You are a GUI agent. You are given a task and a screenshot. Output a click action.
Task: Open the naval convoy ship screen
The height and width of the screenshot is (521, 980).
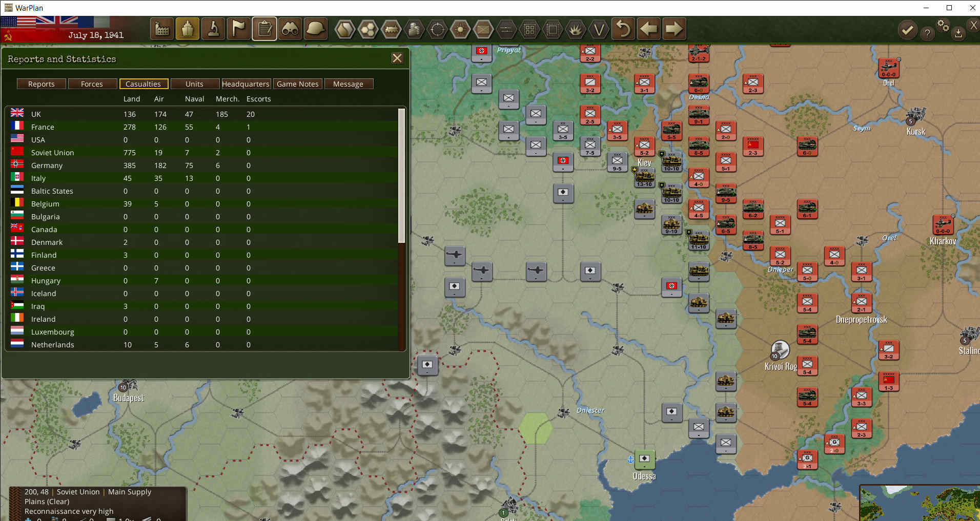pos(188,29)
